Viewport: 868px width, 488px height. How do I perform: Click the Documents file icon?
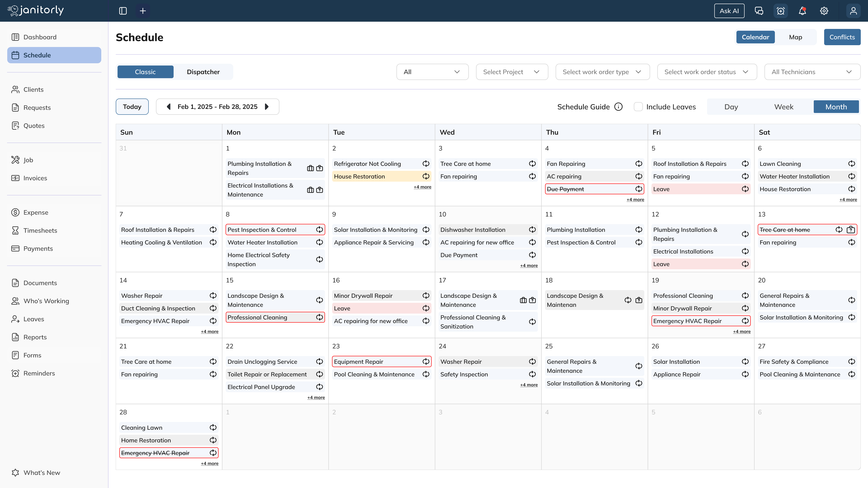tap(15, 283)
